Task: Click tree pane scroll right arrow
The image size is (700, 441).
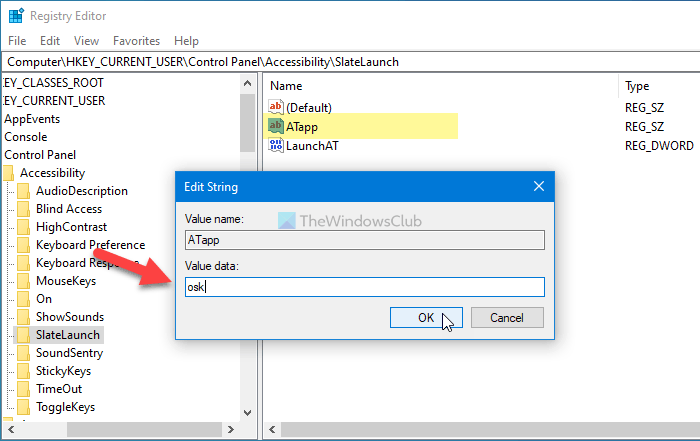Action: [x=230, y=429]
